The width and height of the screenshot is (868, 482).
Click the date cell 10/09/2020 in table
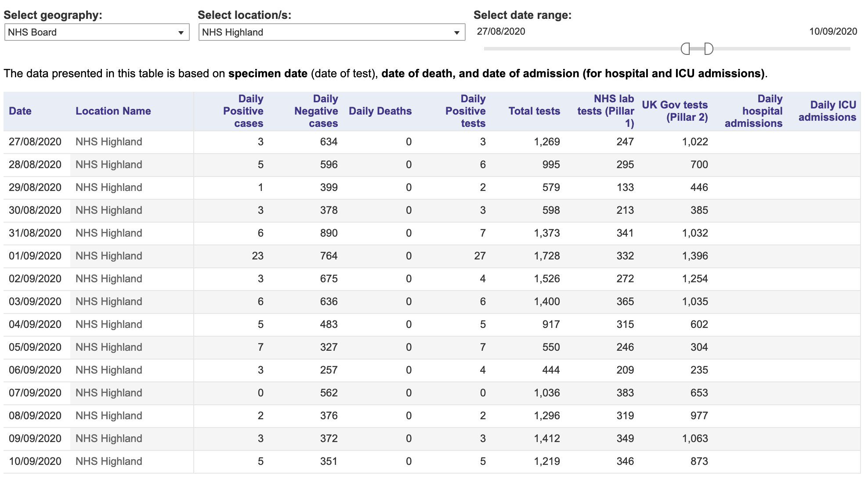coord(35,461)
